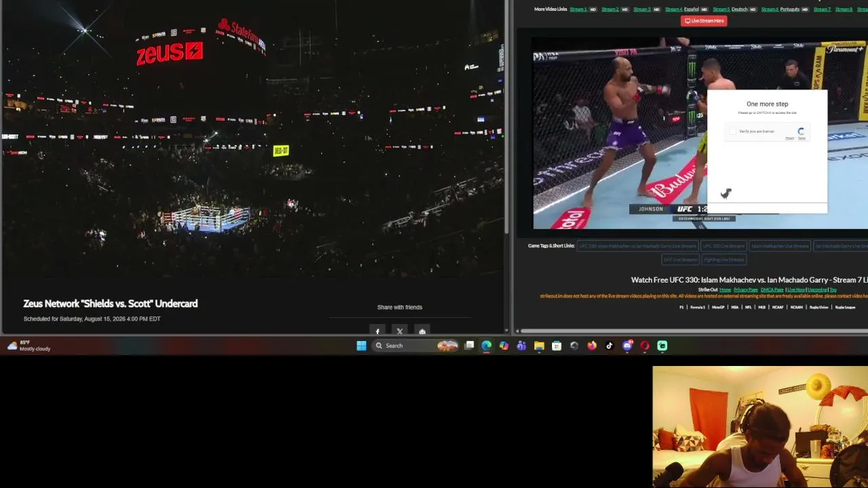Go to the Upcoming link
The height and width of the screenshot is (488, 868).
point(817,290)
